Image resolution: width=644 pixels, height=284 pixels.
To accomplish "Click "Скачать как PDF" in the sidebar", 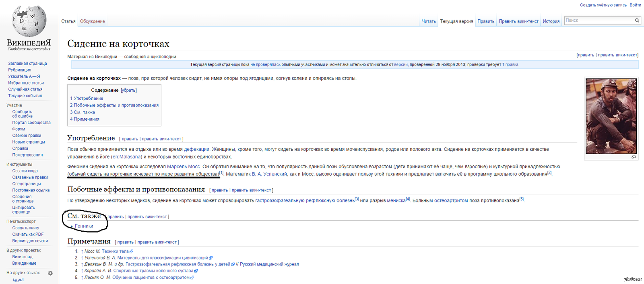I will [x=28, y=235].
